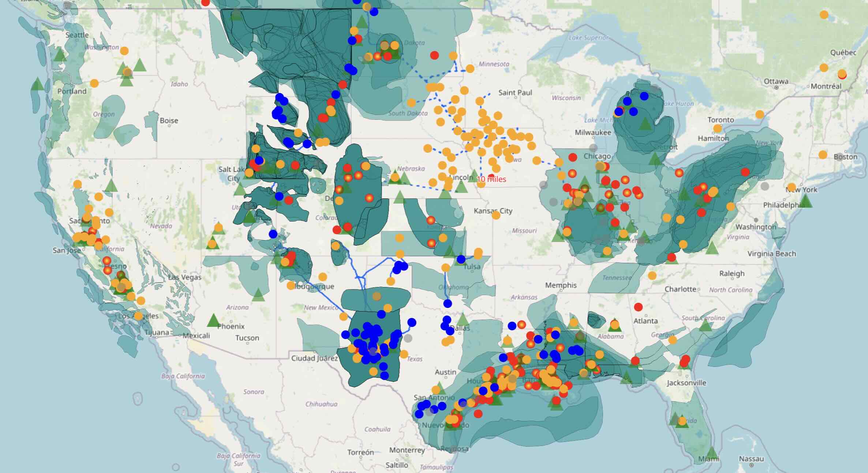Click the Las Vegas label
Image resolution: width=868 pixels, height=473 pixels.
[185, 277]
